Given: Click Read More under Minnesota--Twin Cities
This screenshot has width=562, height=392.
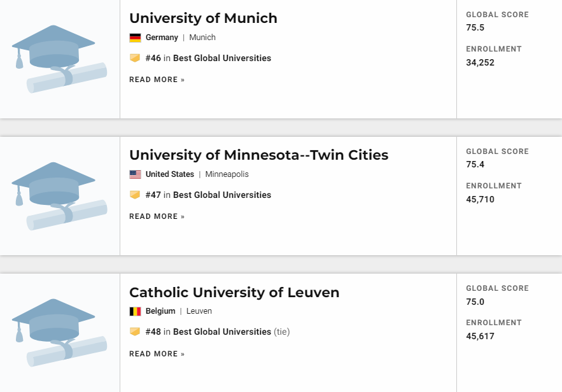Looking at the screenshot, I should (157, 216).
